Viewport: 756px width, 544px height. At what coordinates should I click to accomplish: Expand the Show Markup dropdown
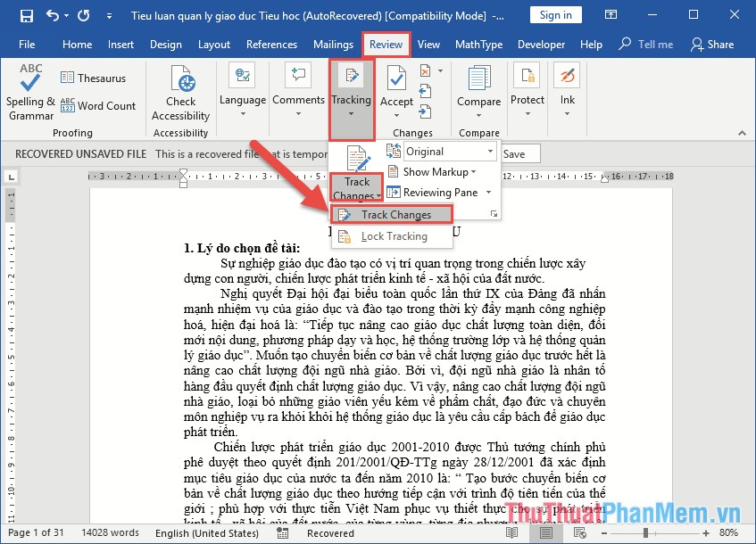pos(439,172)
